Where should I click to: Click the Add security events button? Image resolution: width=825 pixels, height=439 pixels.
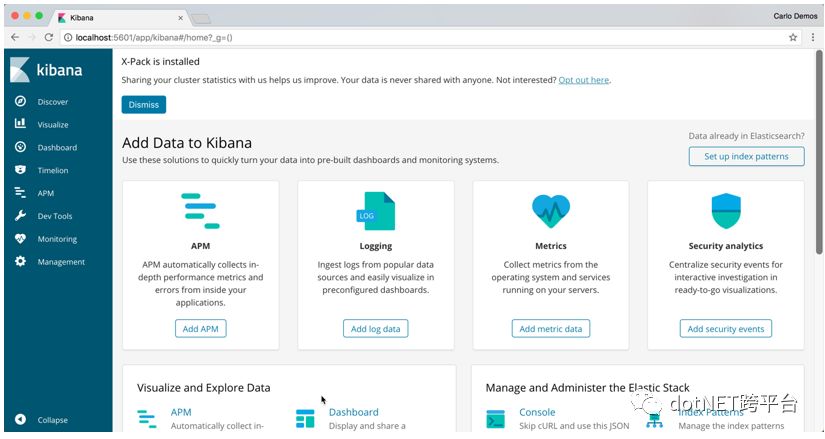pyautogui.click(x=726, y=328)
